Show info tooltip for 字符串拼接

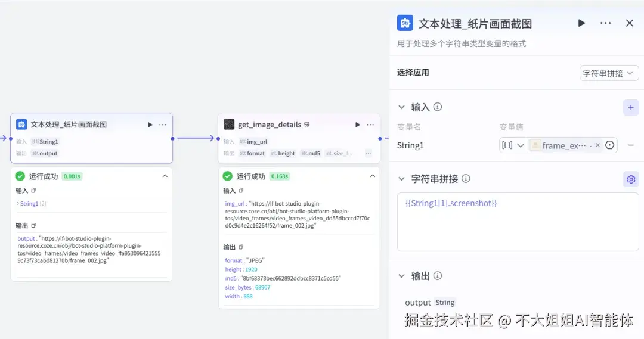tap(466, 179)
